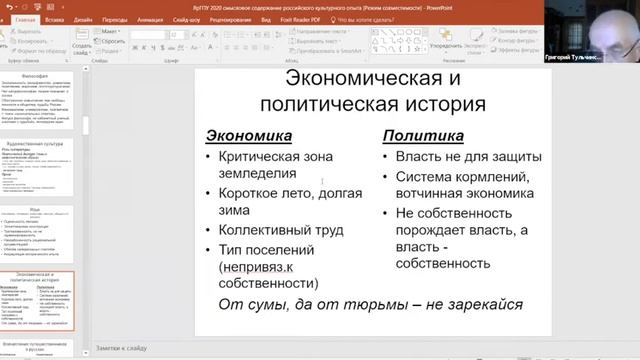Click the Undo arrow in the quick access toolbar
Image resolution: width=640 pixels, height=360 pixels.
9,7
